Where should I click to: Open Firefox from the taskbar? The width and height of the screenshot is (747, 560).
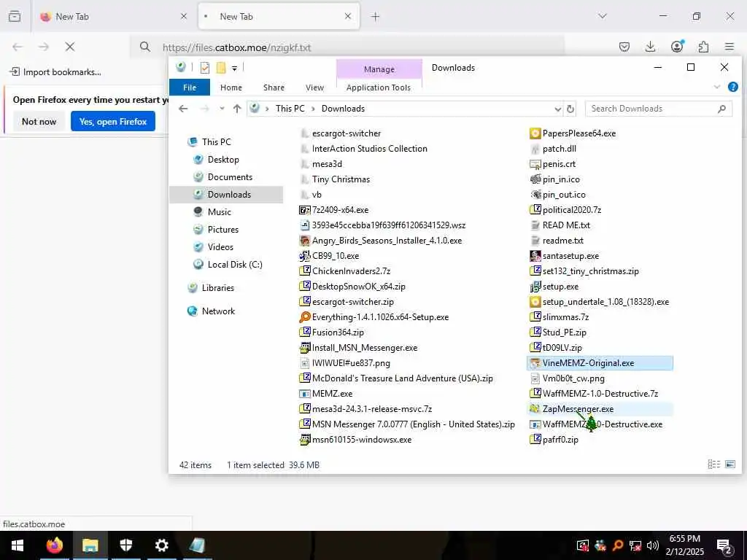54,545
